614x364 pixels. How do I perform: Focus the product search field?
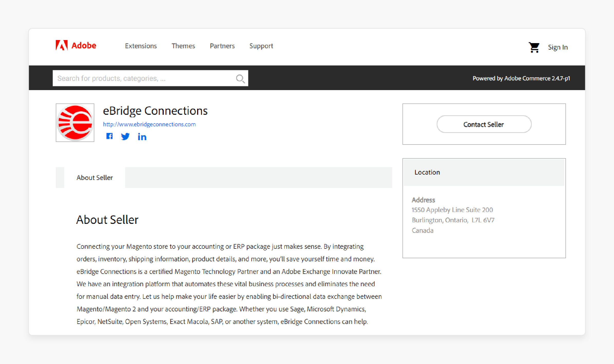click(150, 78)
